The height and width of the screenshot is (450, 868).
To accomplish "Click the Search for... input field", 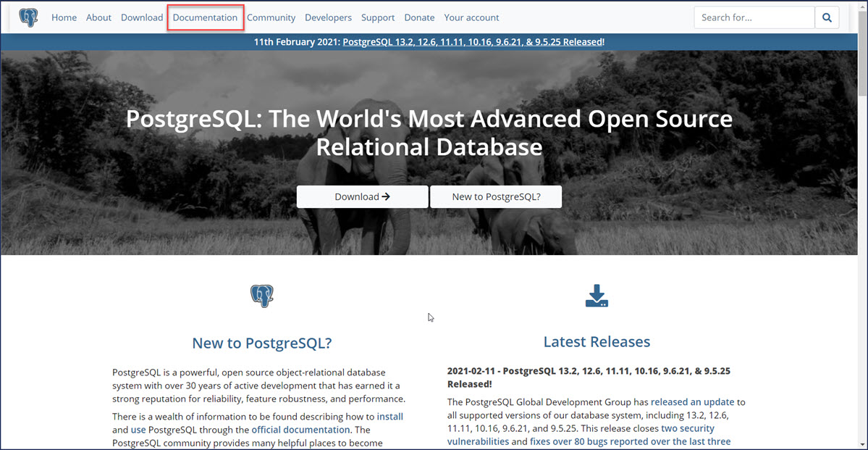I will pos(754,17).
